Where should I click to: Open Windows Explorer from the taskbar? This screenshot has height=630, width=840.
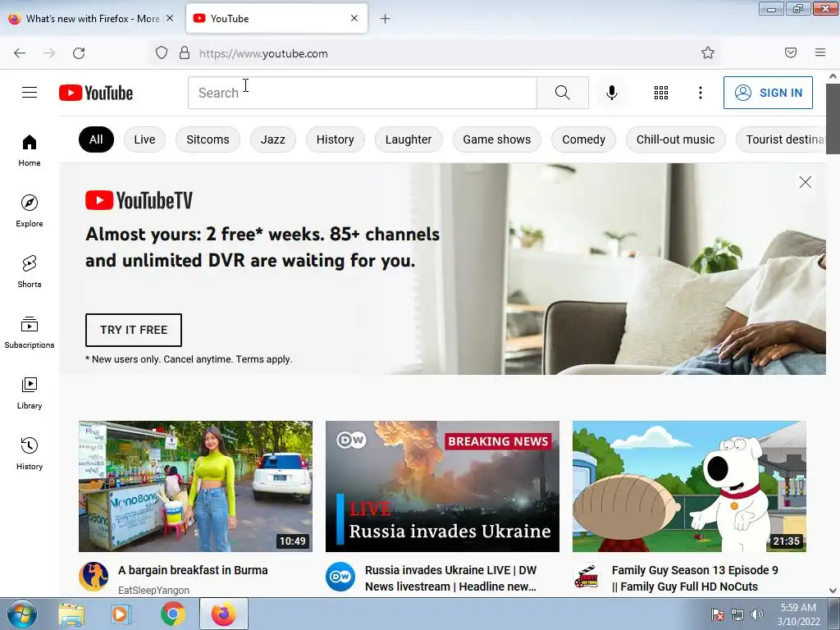tap(71, 614)
